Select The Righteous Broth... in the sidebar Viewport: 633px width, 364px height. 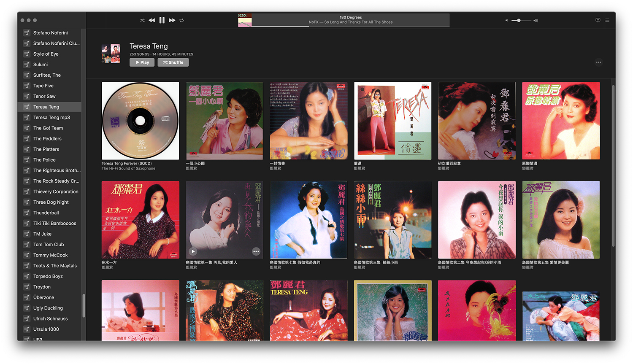point(50,170)
